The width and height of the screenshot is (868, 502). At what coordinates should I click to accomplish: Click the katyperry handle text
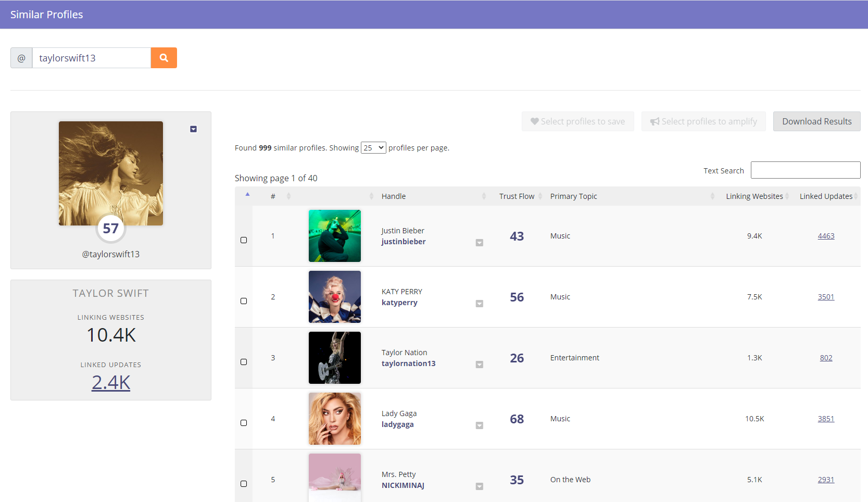[399, 303]
